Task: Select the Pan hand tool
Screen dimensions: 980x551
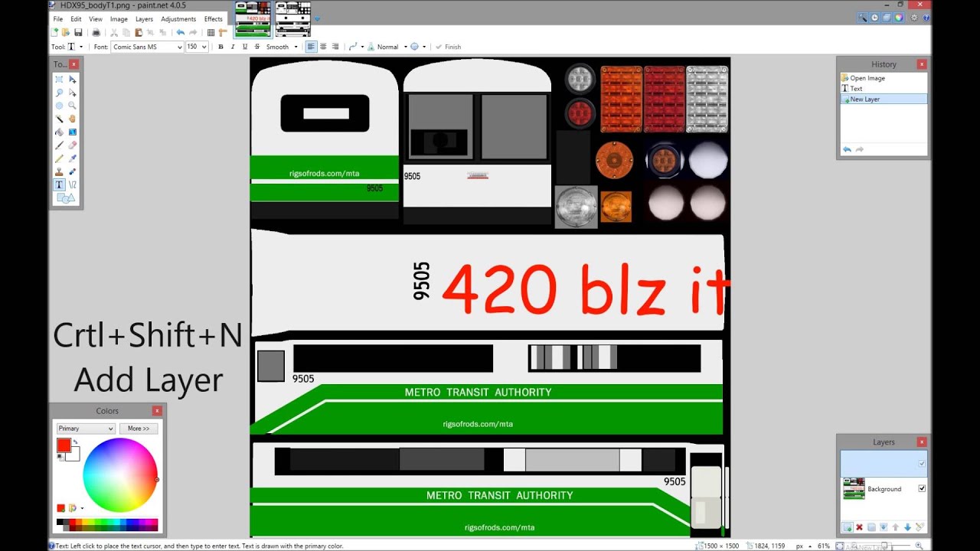Action: (x=73, y=119)
